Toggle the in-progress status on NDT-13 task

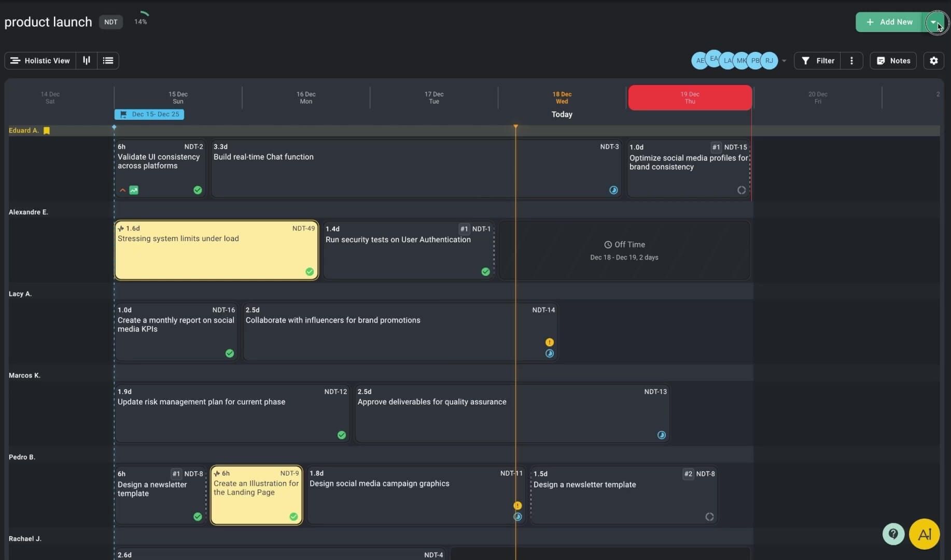point(661,435)
